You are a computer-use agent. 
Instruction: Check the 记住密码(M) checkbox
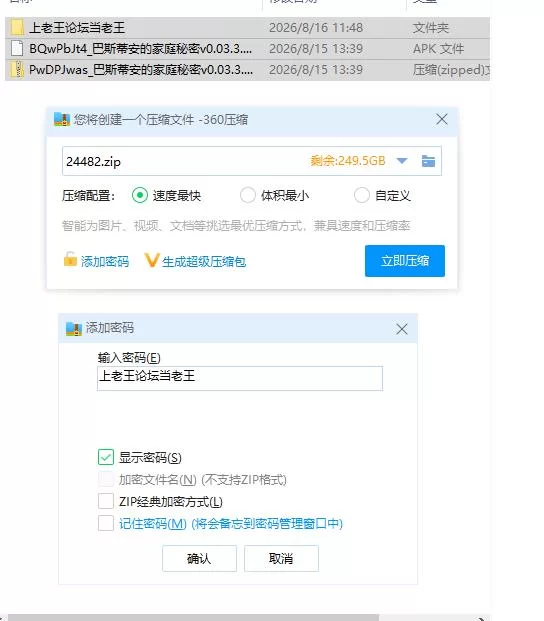[106, 523]
